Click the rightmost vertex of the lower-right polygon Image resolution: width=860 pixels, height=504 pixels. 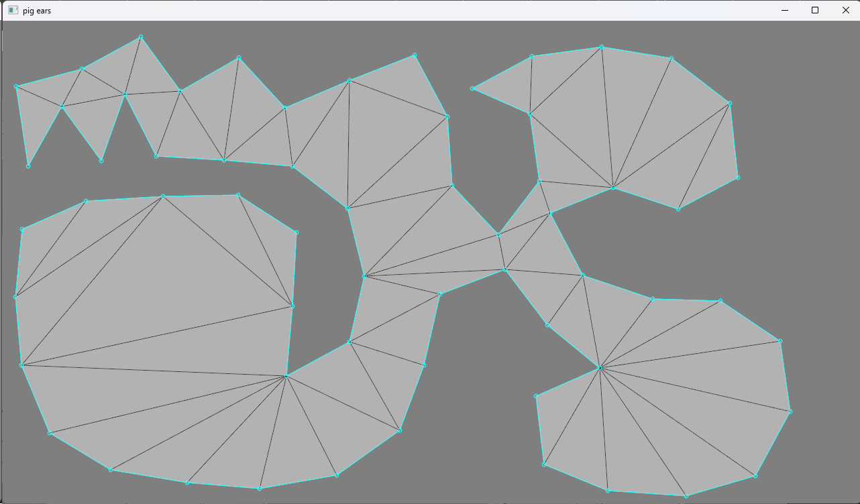(790, 412)
